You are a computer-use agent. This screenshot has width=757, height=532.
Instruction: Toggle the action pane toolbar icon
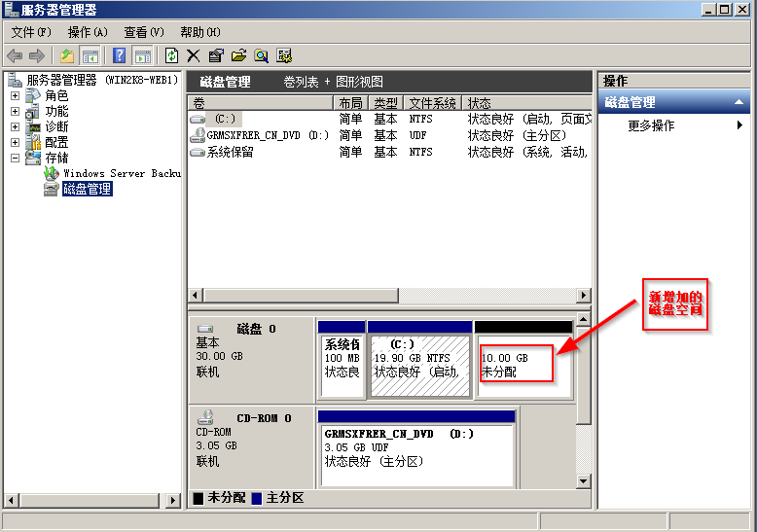pyautogui.click(x=142, y=56)
